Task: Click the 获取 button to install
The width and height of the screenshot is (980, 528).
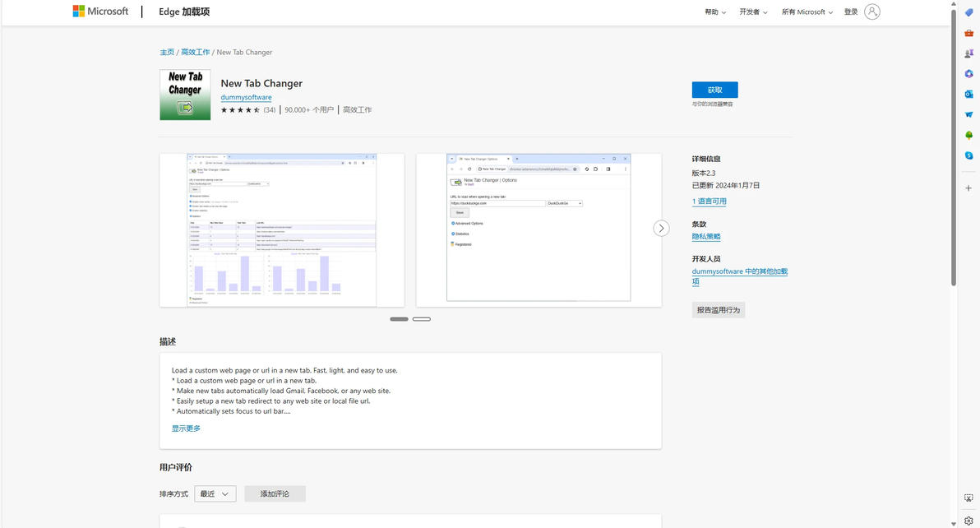Action: click(x=715, y=90)
